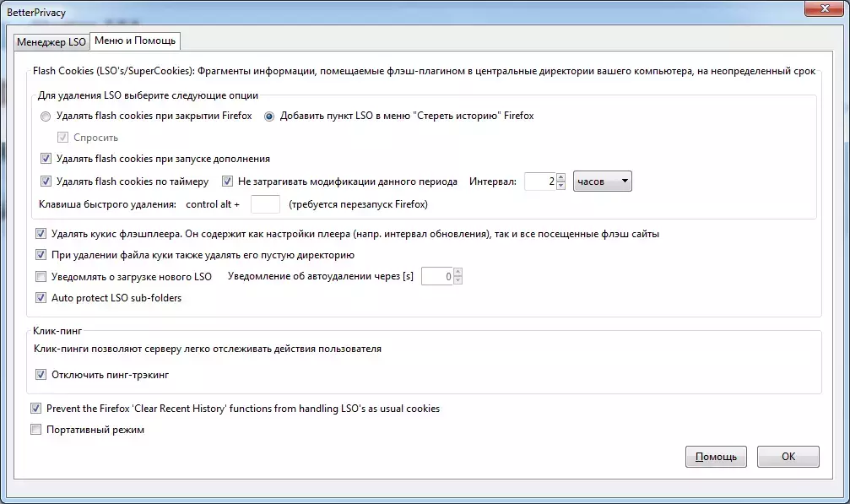The height and width of the screenshot is (504, 850).
Task: Toggle the Спросить checkbox
Action: click(62, 138)
